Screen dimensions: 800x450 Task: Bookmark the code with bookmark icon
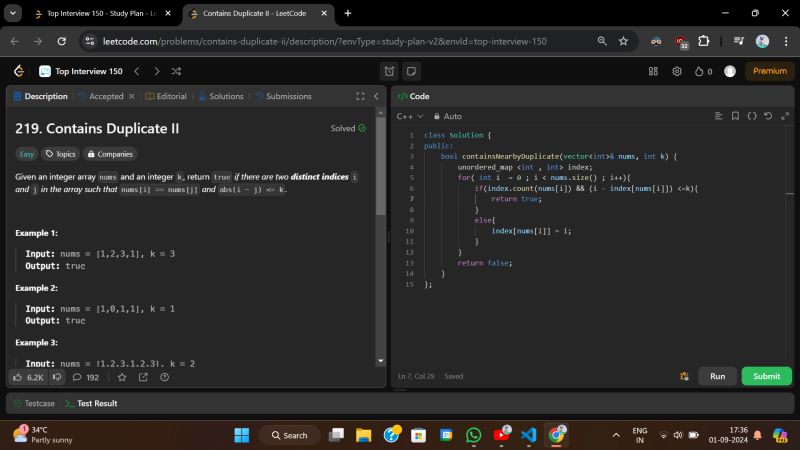tap(735, 116)
